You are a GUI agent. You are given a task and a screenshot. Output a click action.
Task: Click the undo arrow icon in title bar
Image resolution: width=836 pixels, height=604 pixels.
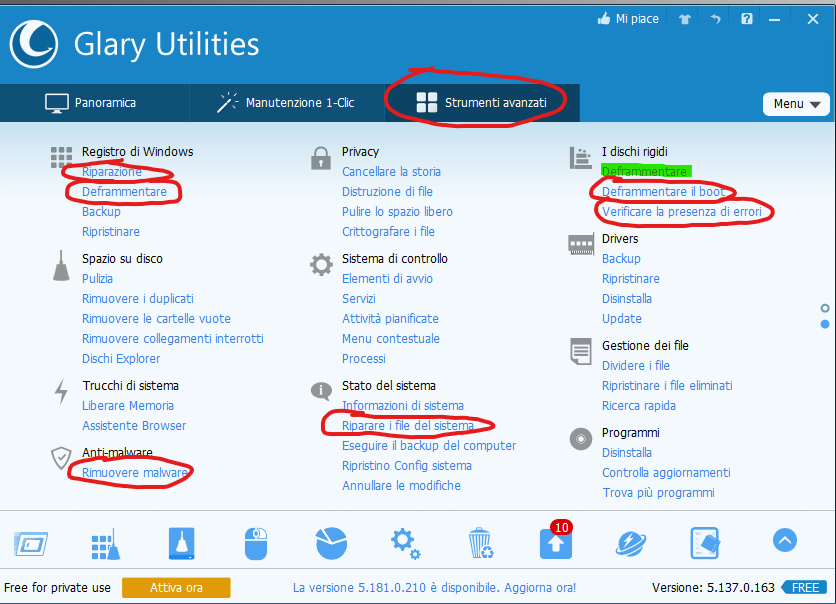pos(716,19)
